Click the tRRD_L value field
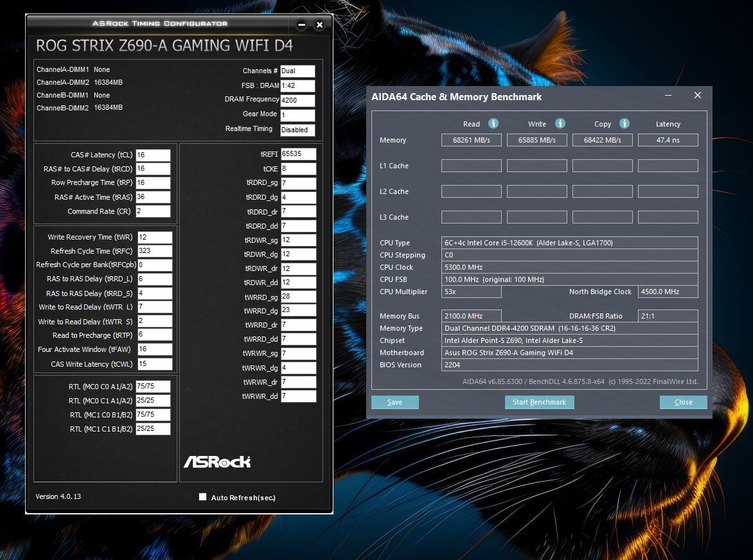753x560 pixels. pyautogui.click(x=155, y=279)
